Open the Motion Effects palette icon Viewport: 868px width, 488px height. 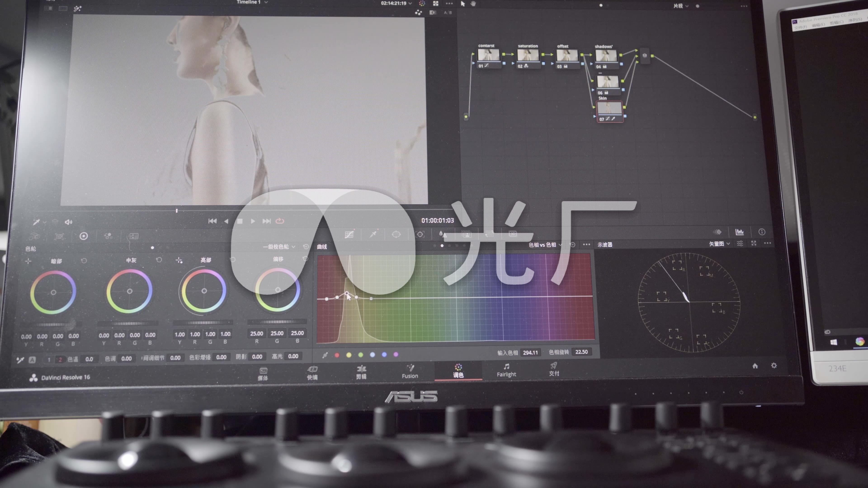133,236
